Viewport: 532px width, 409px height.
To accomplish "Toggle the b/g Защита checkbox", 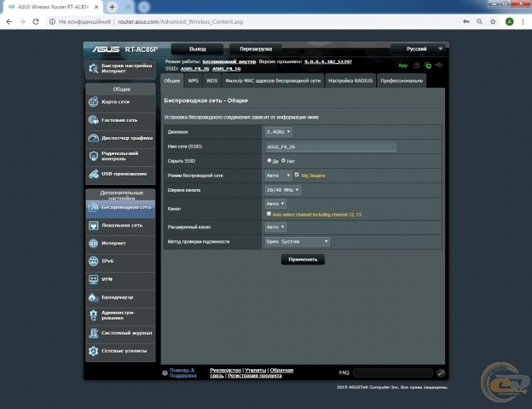I will (x=296, y=175).
